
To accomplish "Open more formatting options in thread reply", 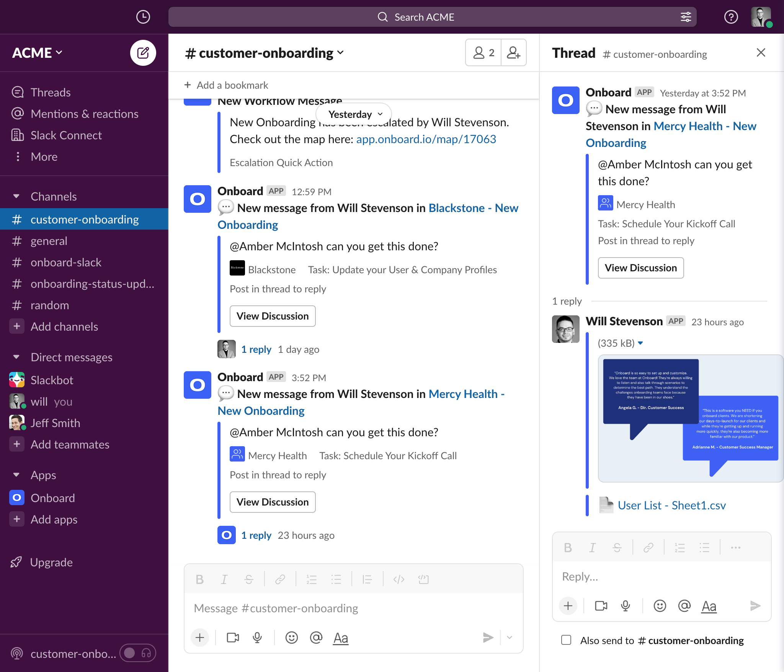I will (x=736, y=548).
